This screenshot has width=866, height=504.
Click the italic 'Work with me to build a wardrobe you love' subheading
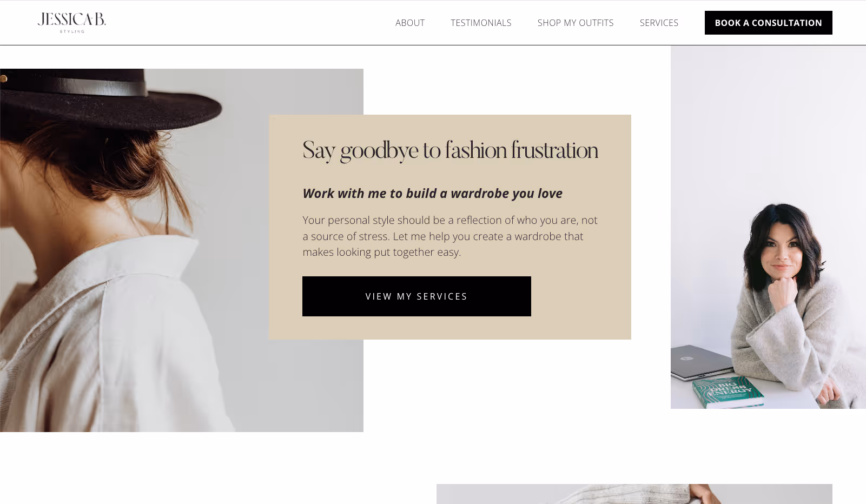point(432,194)
